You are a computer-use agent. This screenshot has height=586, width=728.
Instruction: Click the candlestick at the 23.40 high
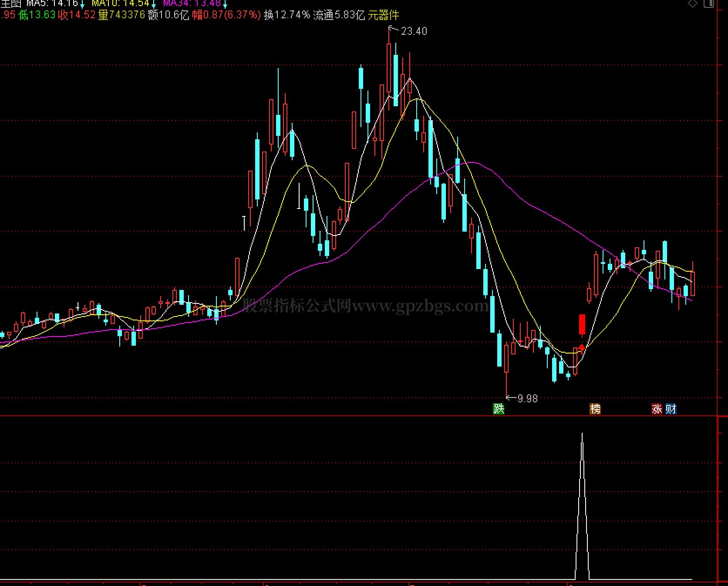click(389, 69)
